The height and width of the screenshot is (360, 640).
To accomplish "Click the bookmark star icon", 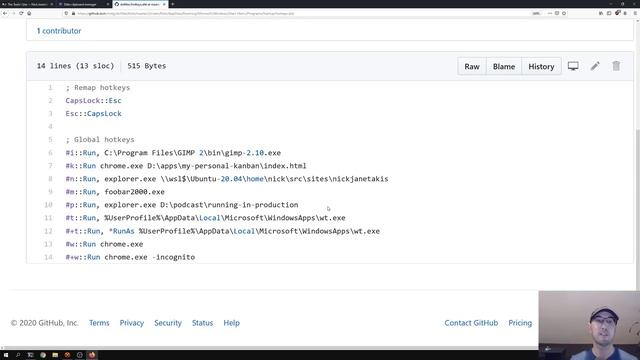I will 564,13.
